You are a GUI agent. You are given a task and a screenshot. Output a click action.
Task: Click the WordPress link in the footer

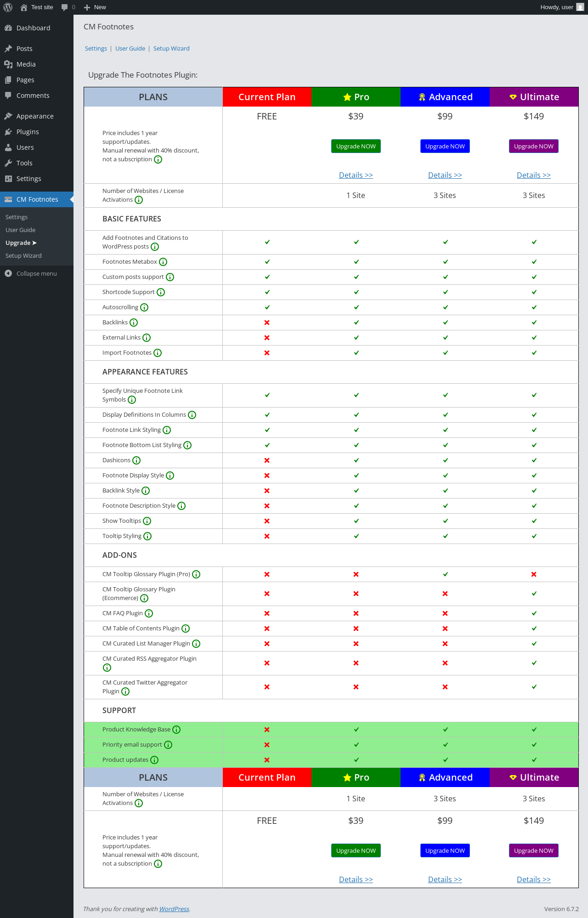click(x=174, y=909)
